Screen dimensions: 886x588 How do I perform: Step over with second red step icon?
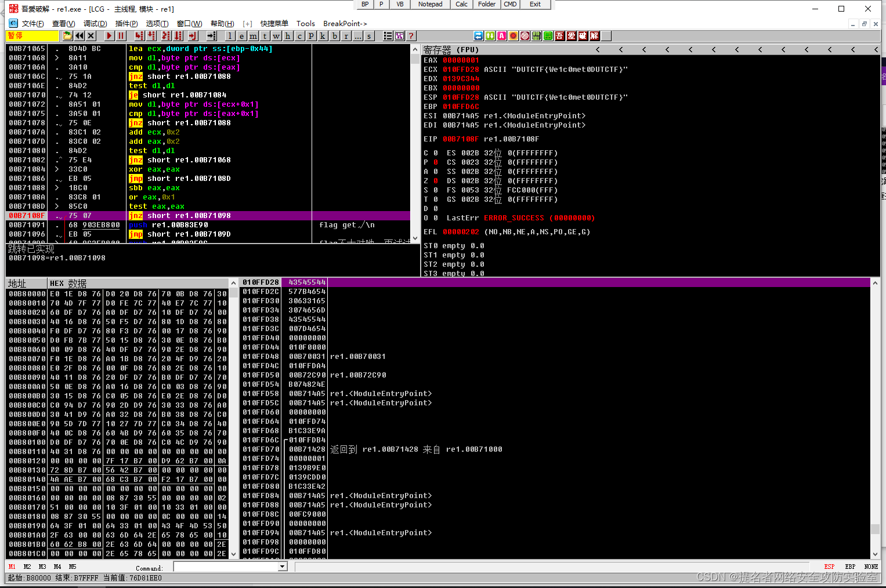point(151,36)
